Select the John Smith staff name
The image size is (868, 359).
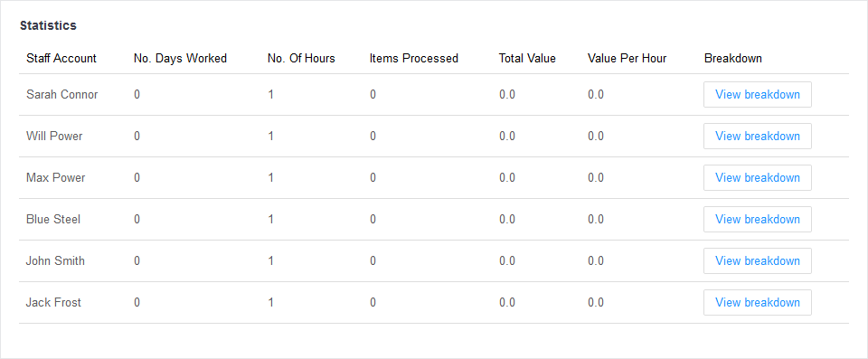(x=55, y=261)
